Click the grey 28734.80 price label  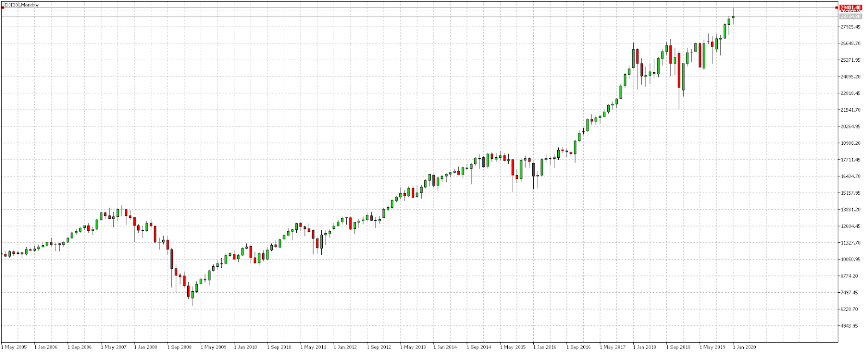850,17
